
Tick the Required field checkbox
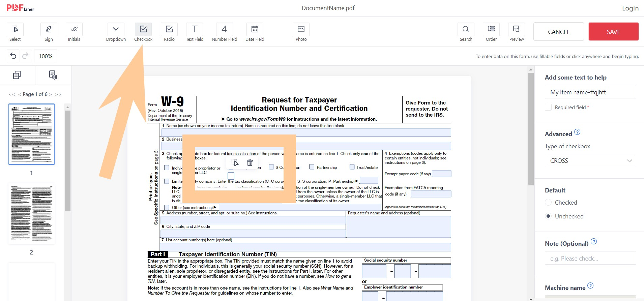click(x=548, y=107)
